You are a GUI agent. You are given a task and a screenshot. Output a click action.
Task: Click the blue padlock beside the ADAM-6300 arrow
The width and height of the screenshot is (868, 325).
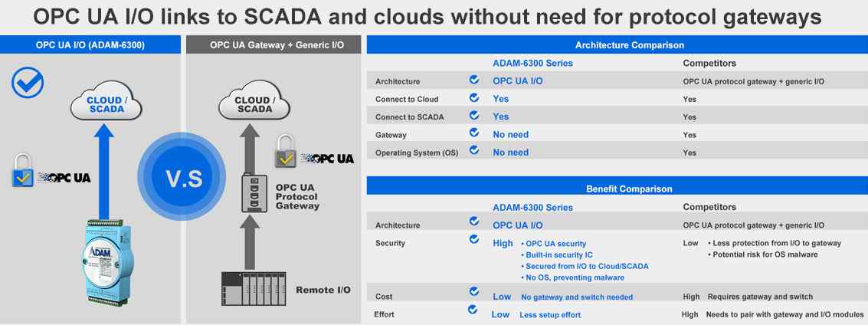click(23, 170)
